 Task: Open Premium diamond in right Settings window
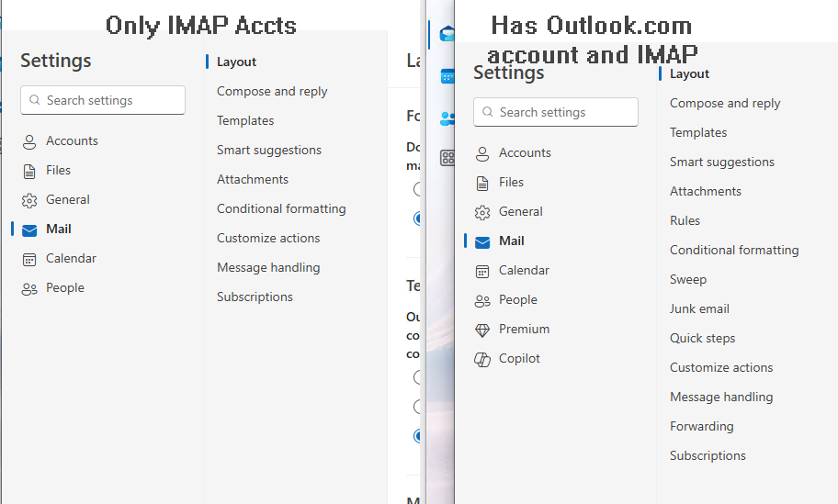tap(512, 329)
